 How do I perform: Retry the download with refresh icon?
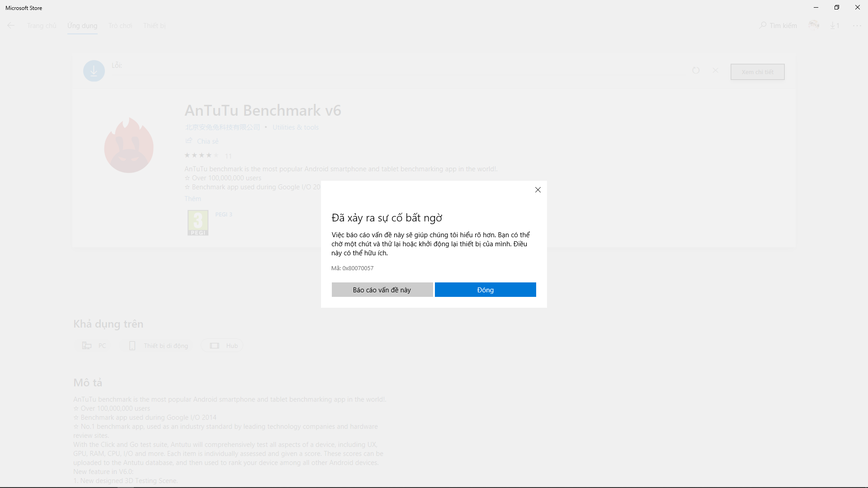click(x=696, y=70)
